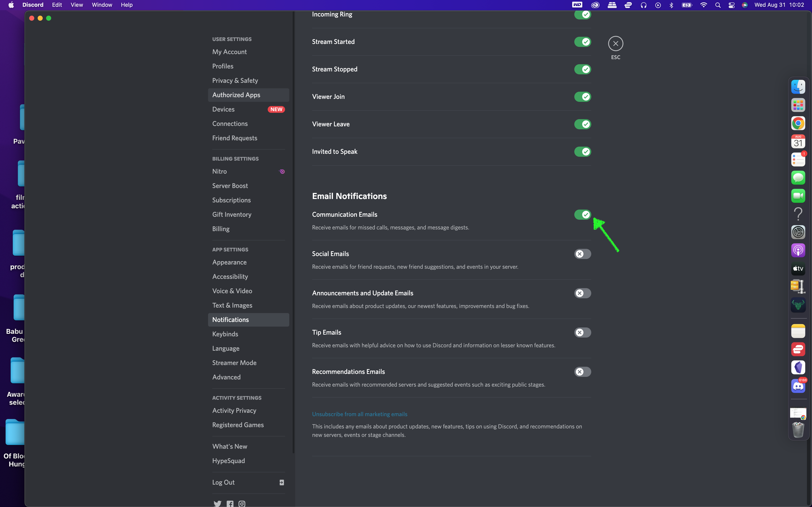Disable the Communication Emails toggle
Image resolution: width=812 pixels, height=507 pixels.
pyautogui.click(x=583, y=215)
